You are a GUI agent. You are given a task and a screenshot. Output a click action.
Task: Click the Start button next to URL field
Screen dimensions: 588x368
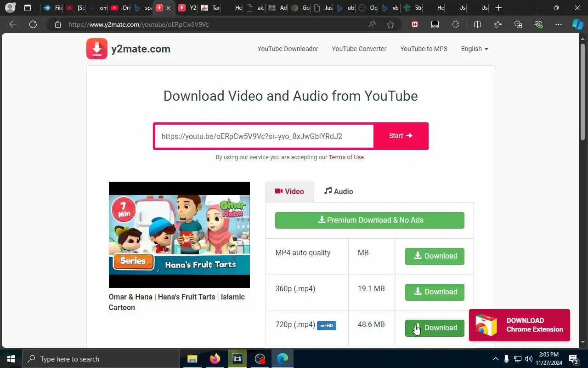[401, 136]
